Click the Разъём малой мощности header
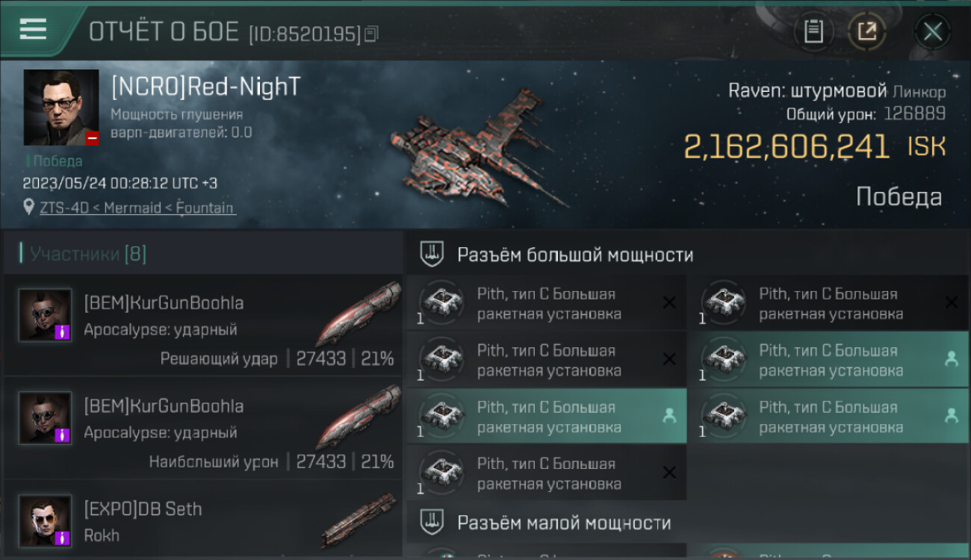The image size is (971, 560). coord(564,523)
